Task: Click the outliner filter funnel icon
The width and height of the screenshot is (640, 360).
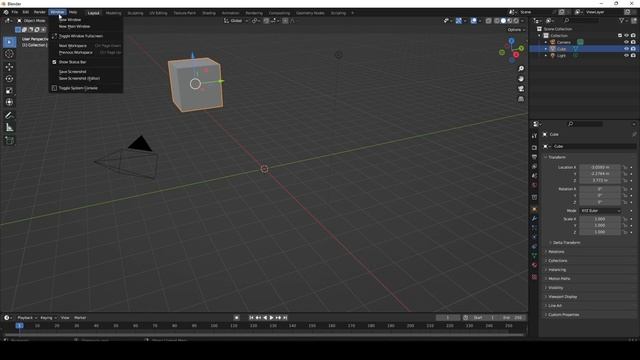Action: tap(621, 20)
